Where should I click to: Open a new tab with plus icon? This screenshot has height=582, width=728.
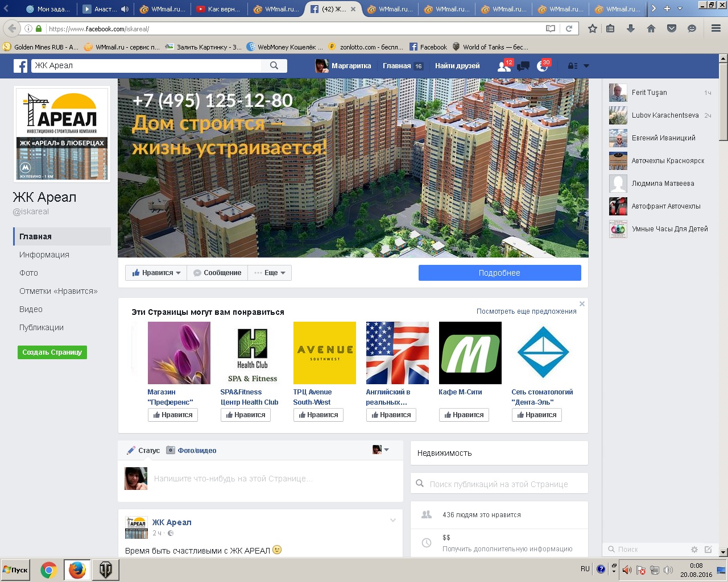point(667,9)
